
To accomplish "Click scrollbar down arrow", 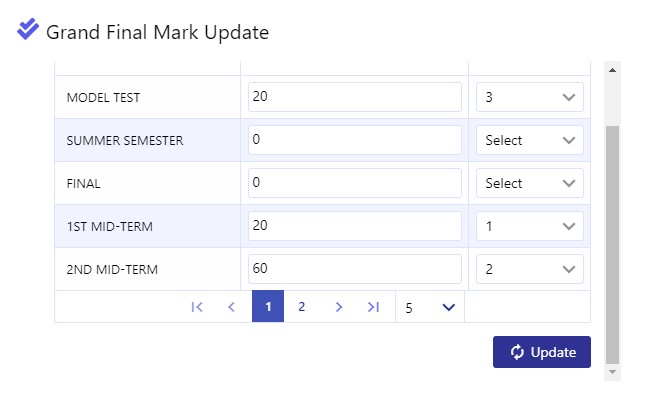I will click(x=612, y=372).
